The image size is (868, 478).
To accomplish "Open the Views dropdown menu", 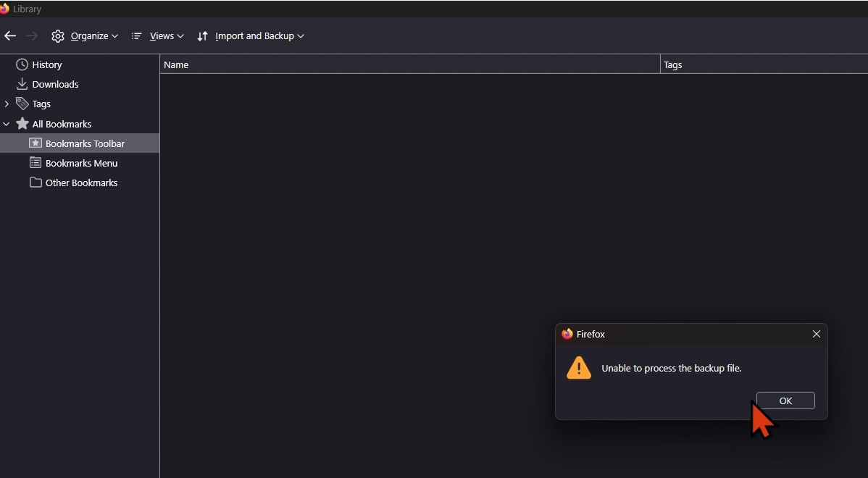I will pyautogui.click(x=158, y=36).
